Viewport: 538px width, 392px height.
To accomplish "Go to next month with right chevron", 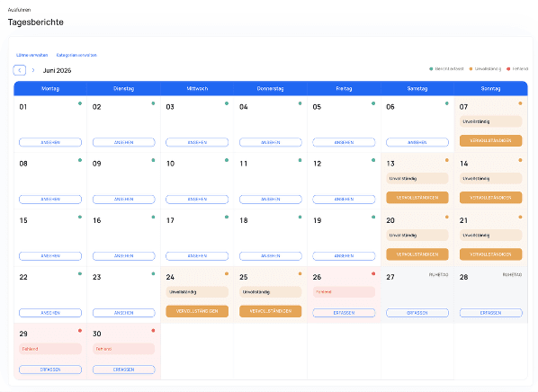I will point(33,70).
